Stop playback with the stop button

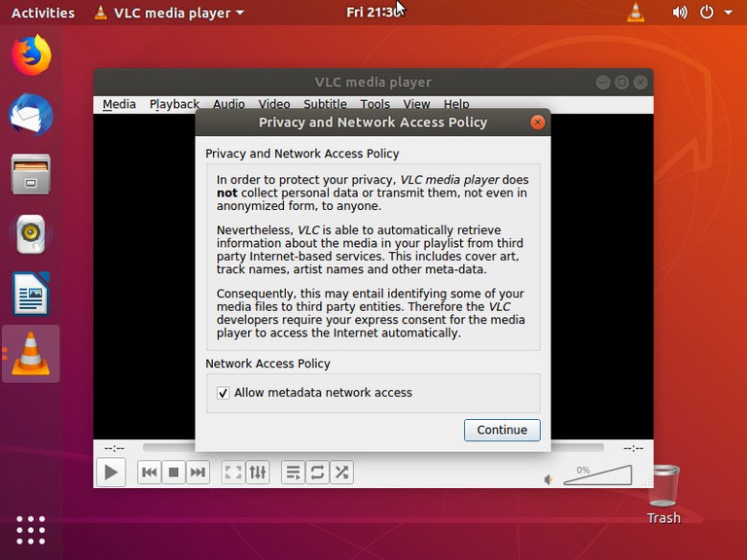click(173, 472)
